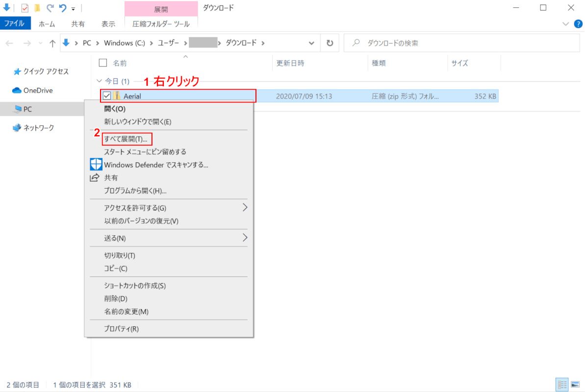Viewport: 585px width, 392px height.
Task: Expand the ribbon with the chevron
Action: pyautogui.click(x=565, y=24)
